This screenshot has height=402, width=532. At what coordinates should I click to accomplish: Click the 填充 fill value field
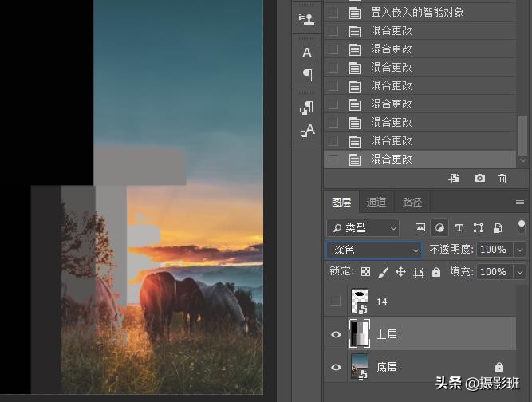[495, 272]
